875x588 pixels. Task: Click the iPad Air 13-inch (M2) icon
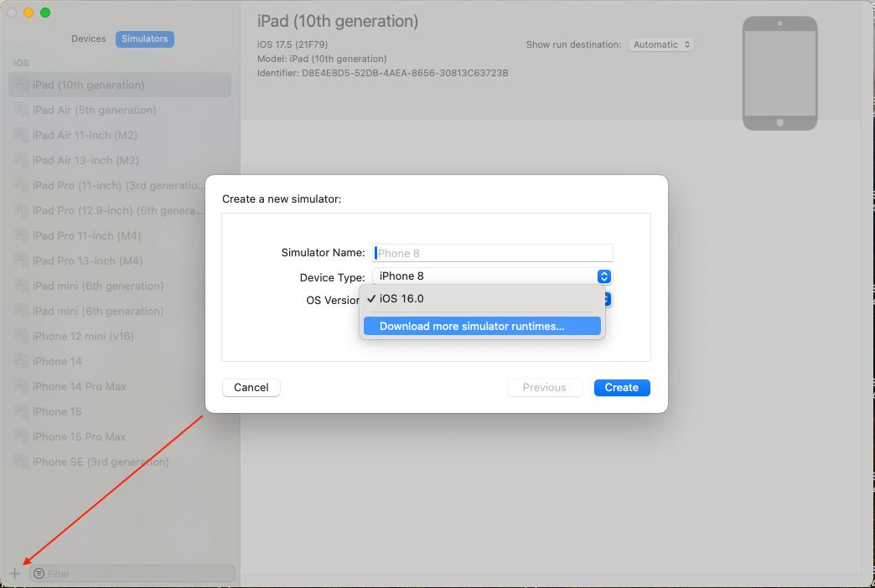pyautogui.click(x=21, y=161)
